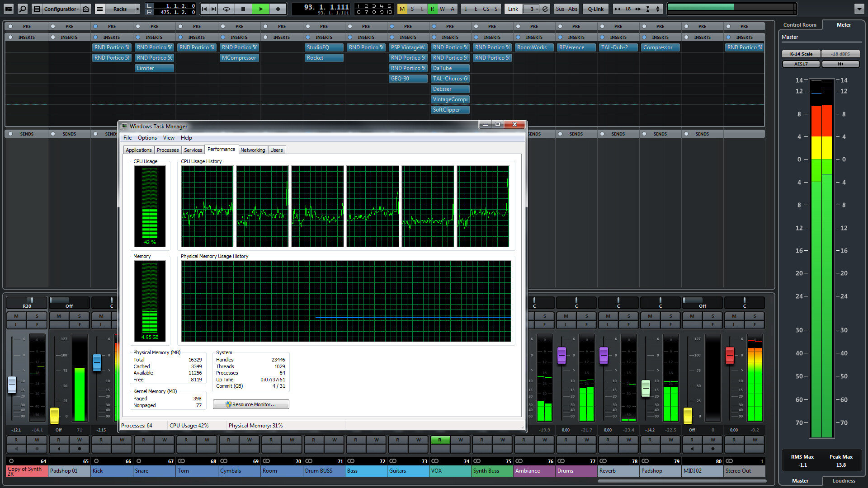
Task: Click the window layout setup icon
Action: [9, 9]
